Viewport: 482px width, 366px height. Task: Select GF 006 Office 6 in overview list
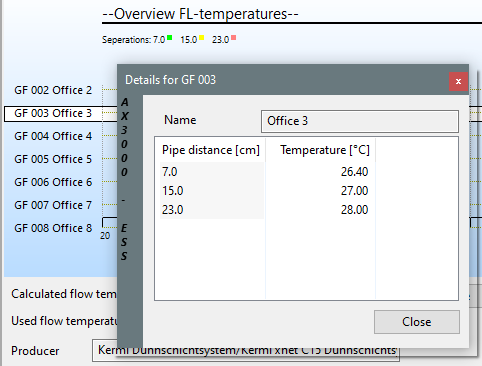click(x=53, y=182)
